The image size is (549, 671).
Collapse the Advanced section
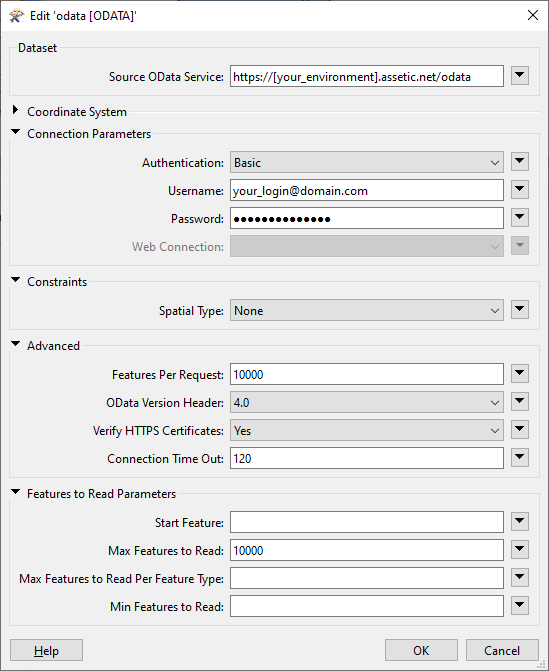[15, 344]
